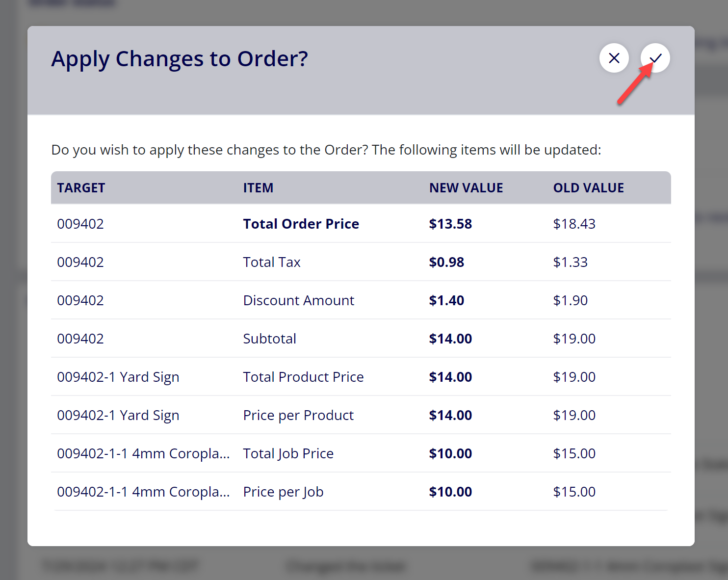Click the Price per Product item
The width and height of the screenshot is (728, 580).
(299, 415)
